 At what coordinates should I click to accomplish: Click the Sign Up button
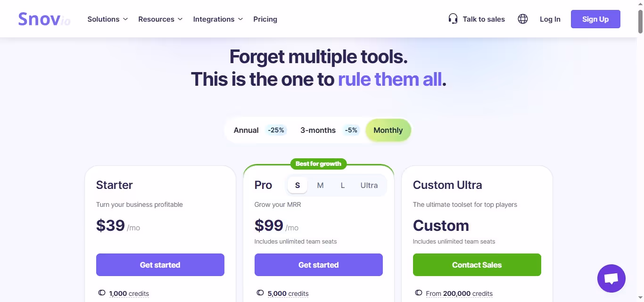click(595, 19)
